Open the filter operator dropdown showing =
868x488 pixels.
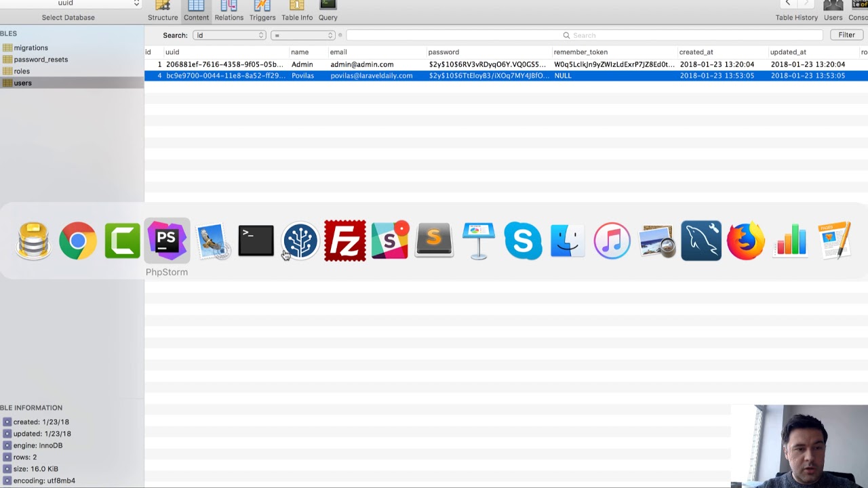pyautogui.click(x=303, y=35)
